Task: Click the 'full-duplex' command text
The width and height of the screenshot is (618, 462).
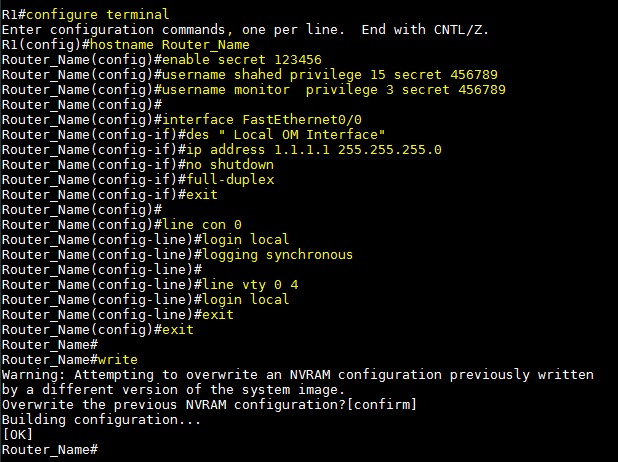Action: click(230, 180)
